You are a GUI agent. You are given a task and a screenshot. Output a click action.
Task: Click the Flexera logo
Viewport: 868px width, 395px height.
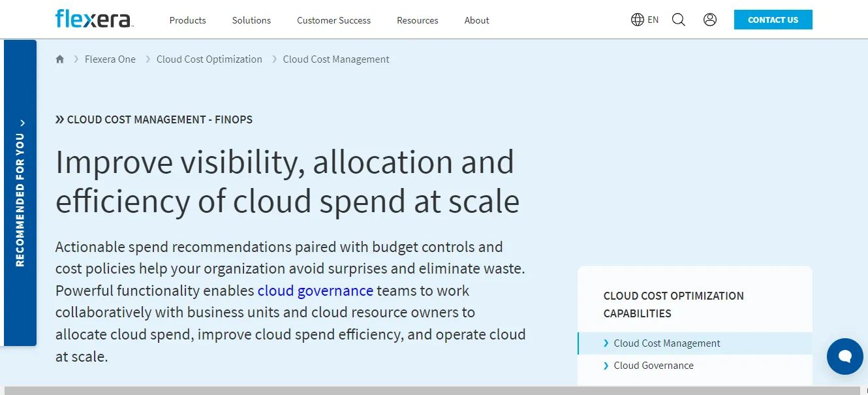point(94,19)
